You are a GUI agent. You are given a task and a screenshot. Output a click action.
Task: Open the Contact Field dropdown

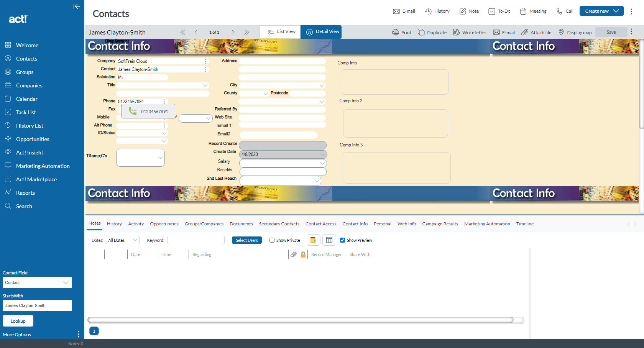click(x=37, y=282)
